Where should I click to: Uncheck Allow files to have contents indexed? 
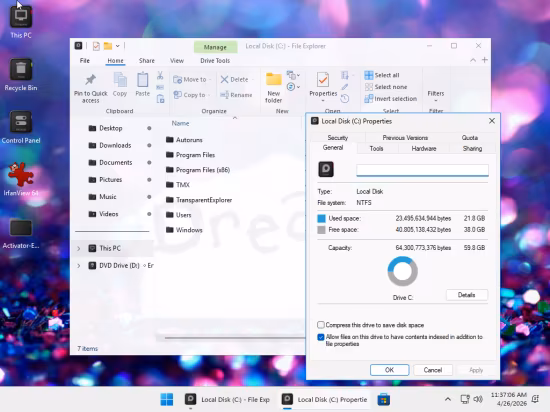[321, 337]
